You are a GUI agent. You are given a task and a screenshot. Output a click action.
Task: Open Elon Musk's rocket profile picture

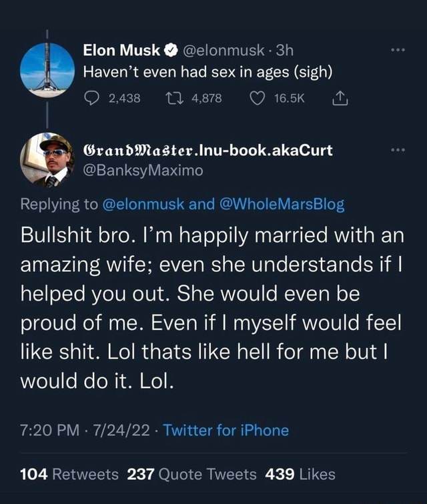[x=47, y=70]
